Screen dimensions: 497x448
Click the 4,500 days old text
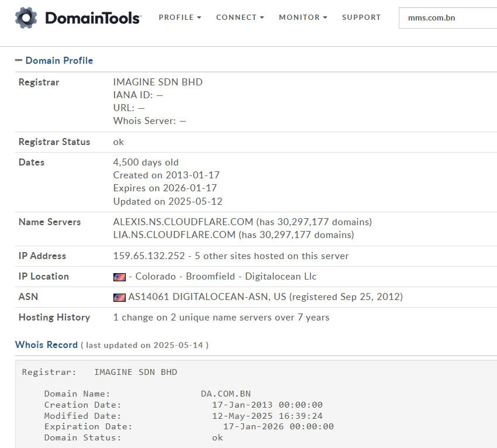click(x=146, y=163)
